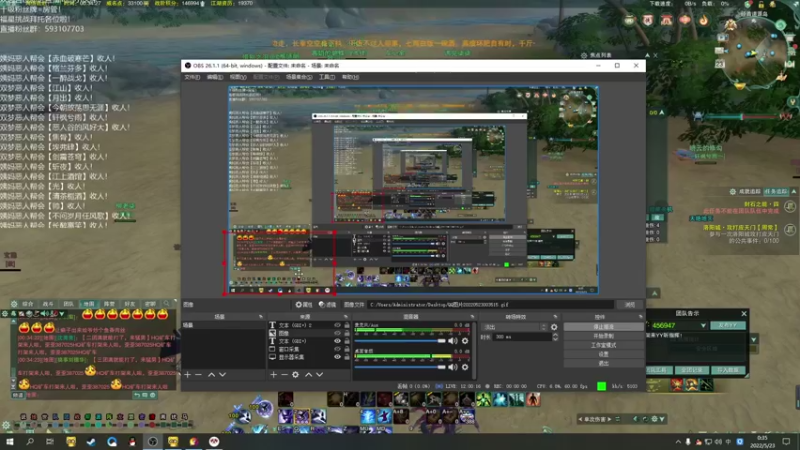Move scene up in Scenes panel
This screenshot has width=800, height=450.
(x=211, y=374)
